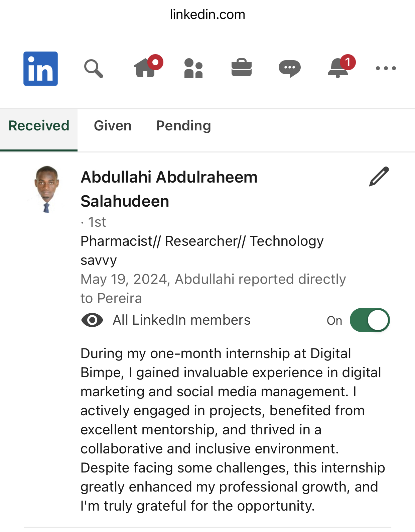Switch to the Pending tab
This screenshot has width=415, height=532.
click(183, 126)
